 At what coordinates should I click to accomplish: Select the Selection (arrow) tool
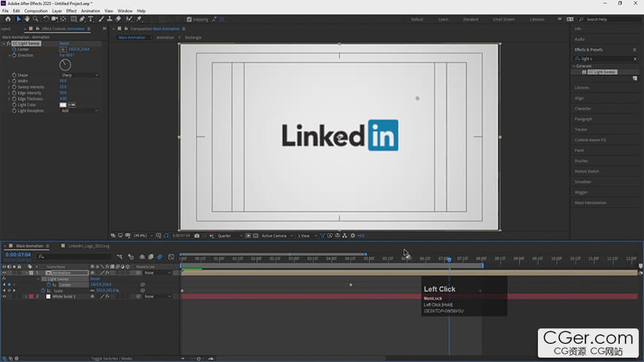coord(18,19)
